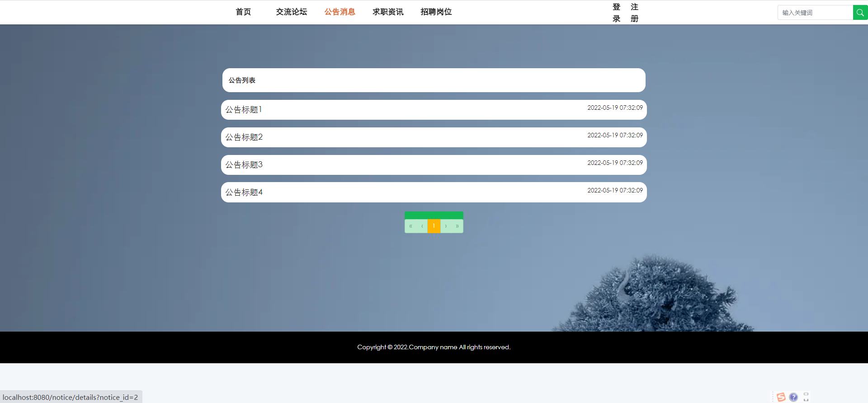Open announcement 公告标题2
This screenshot has height=403, width=868.
pyautogui.click(x=244, y=137)
